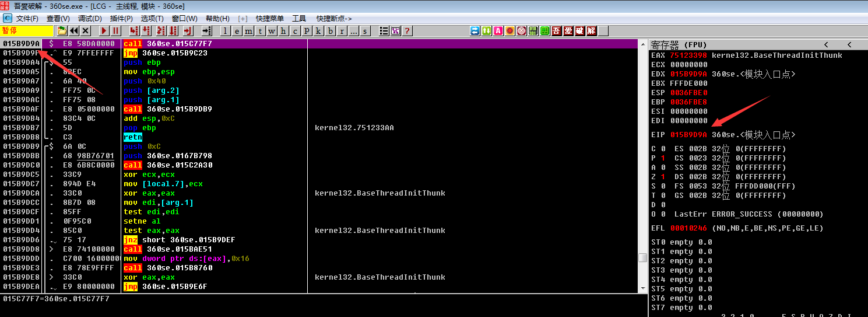
Task: Open References window with 'r' button
Action: click(x=342, y=31)
